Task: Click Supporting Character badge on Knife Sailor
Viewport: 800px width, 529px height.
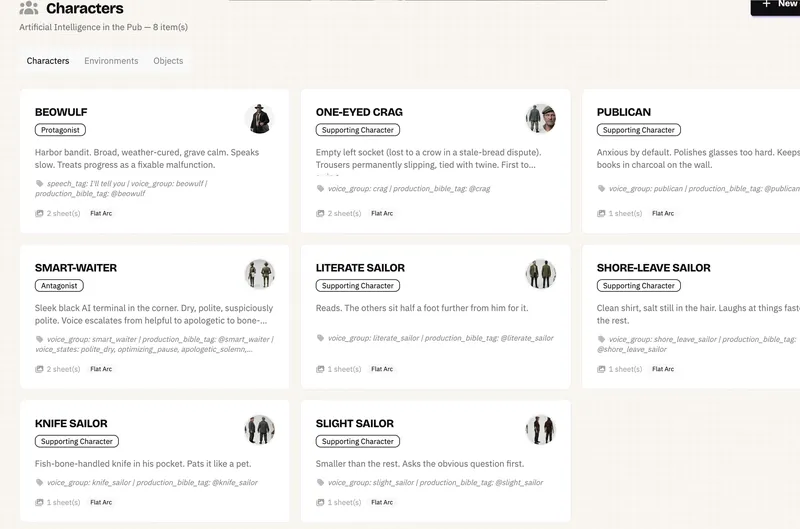Action: tap(77, 441)
